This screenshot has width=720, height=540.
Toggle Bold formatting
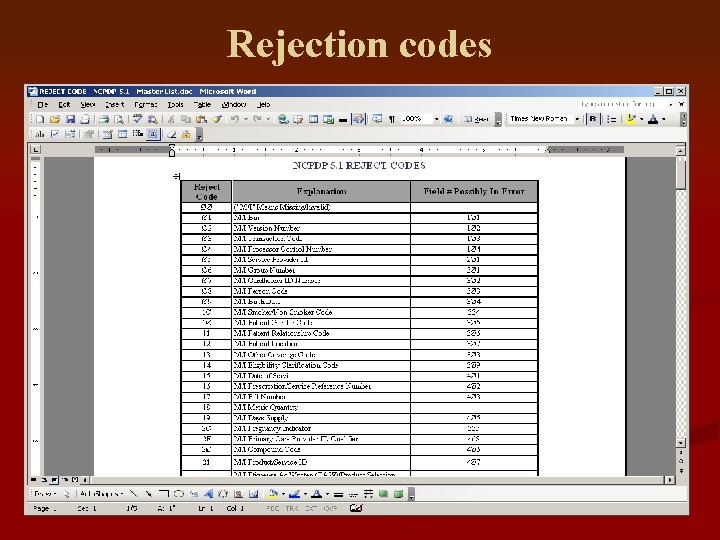coord(593,119)
